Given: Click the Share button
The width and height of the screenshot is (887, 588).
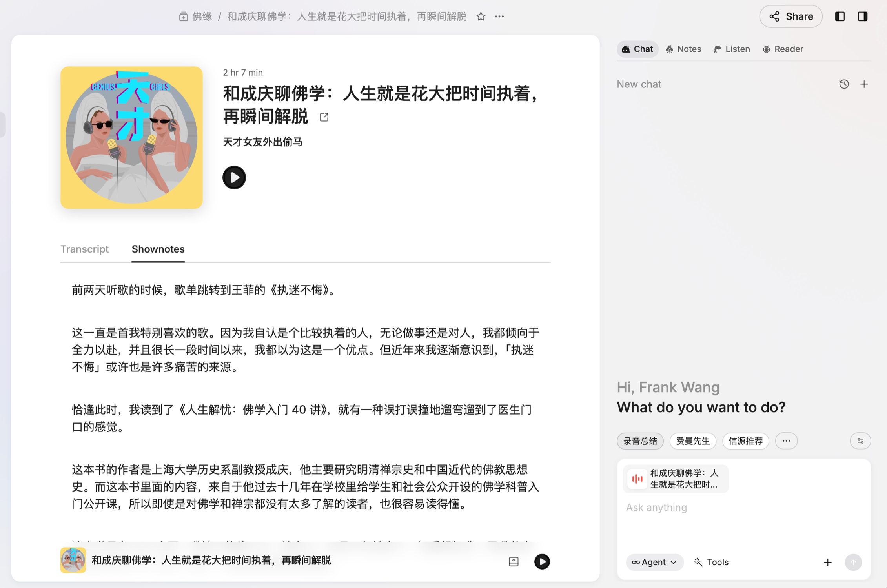Looking at the screenshot, I should [x=790, y=16].
